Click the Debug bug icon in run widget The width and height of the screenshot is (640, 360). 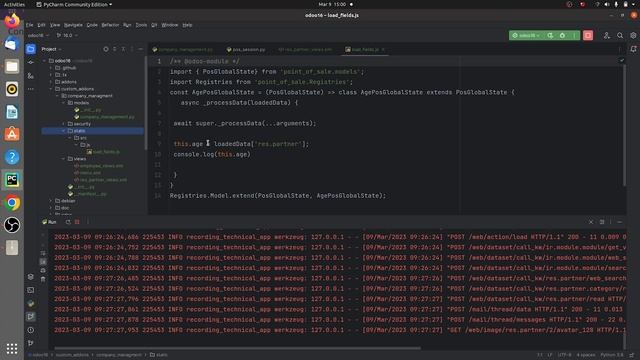tap(562, 36)
